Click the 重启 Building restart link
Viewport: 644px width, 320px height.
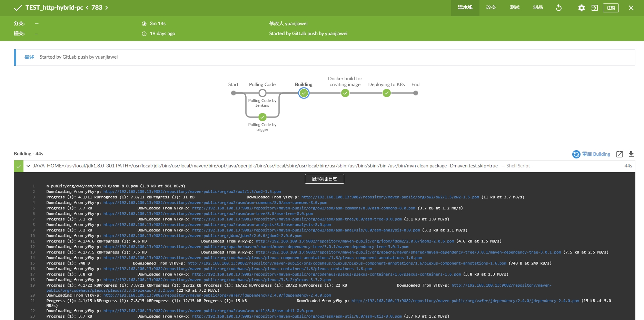point(596,154)
